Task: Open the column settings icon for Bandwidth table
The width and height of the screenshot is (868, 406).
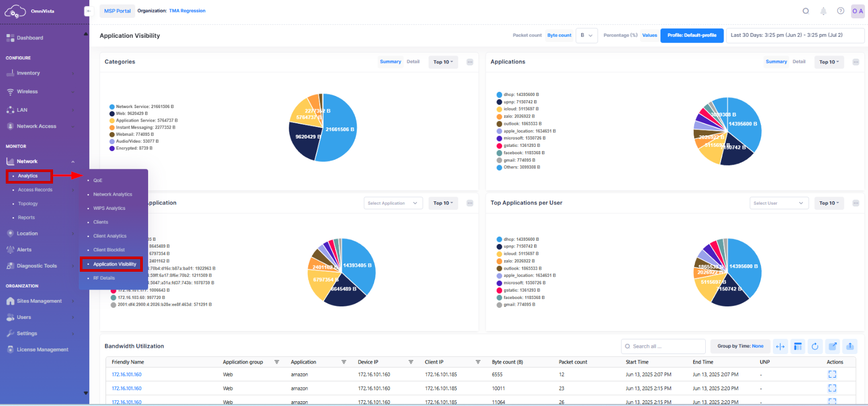Action: coord(798,346)
